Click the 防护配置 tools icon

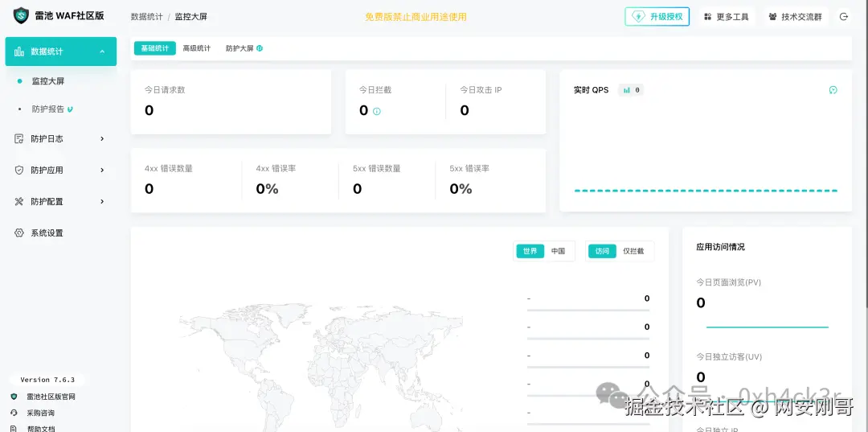point(18,202)
